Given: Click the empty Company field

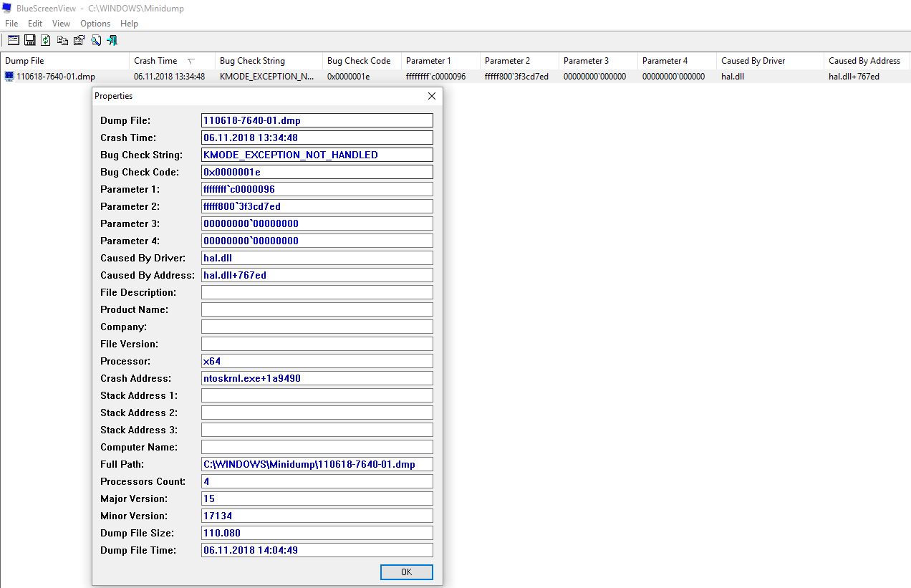Looking at the screenshot, I should [317, 327].
